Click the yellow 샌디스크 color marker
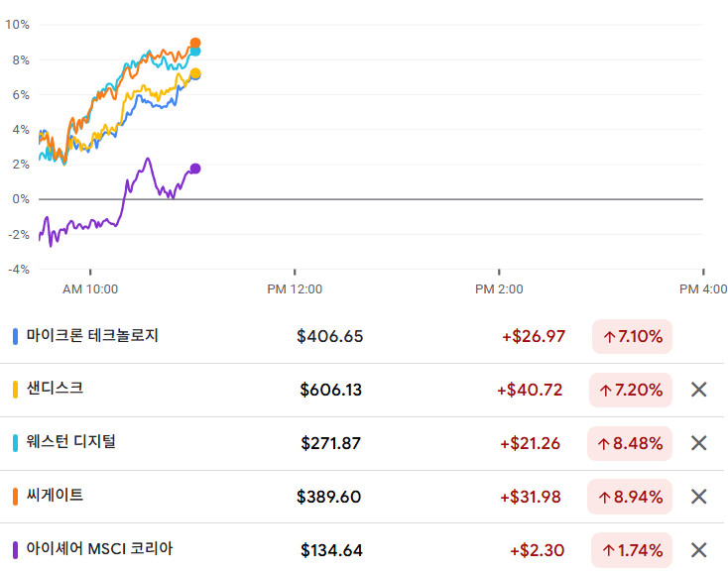 15,390
